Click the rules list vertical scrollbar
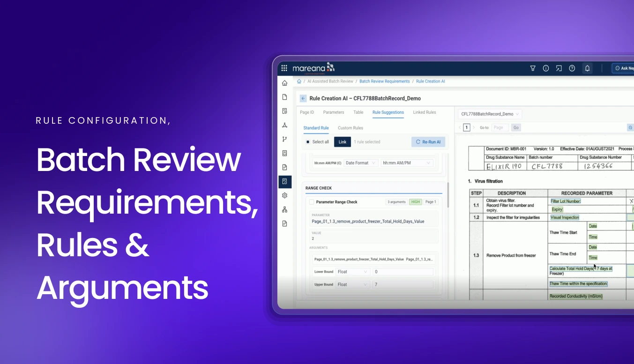Screen dimensions: 634x364 pyautogui.click(x=448, y=194)
